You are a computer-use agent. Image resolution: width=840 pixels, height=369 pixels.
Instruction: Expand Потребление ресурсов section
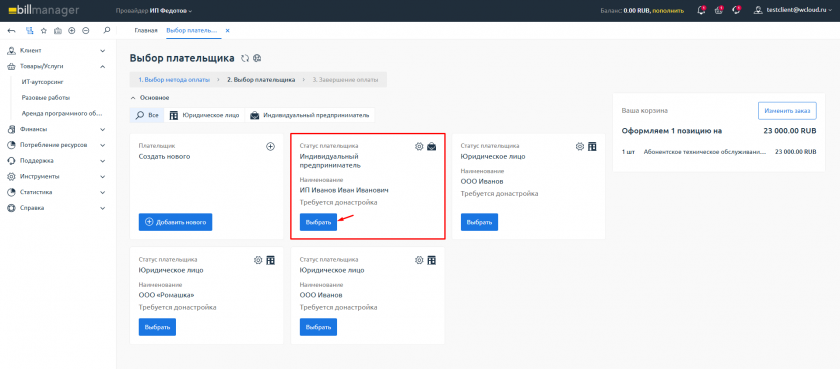[x=103, y=145]
